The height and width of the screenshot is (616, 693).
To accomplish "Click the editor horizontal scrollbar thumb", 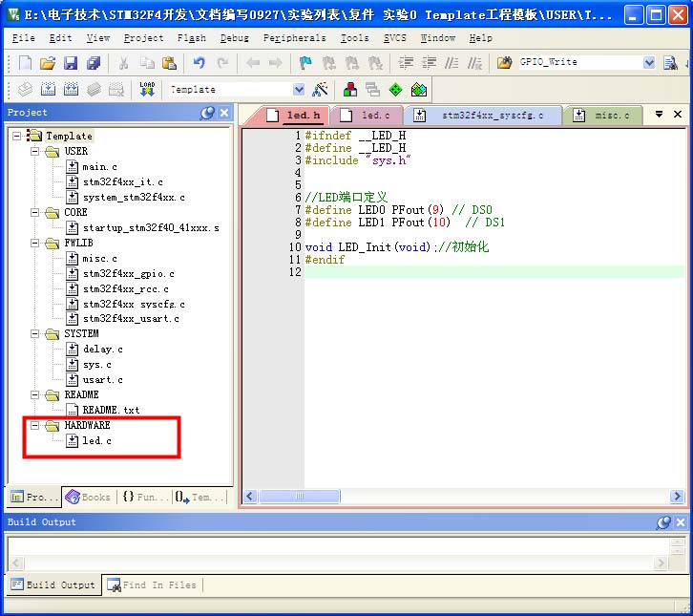I will [x=300, y=497].
